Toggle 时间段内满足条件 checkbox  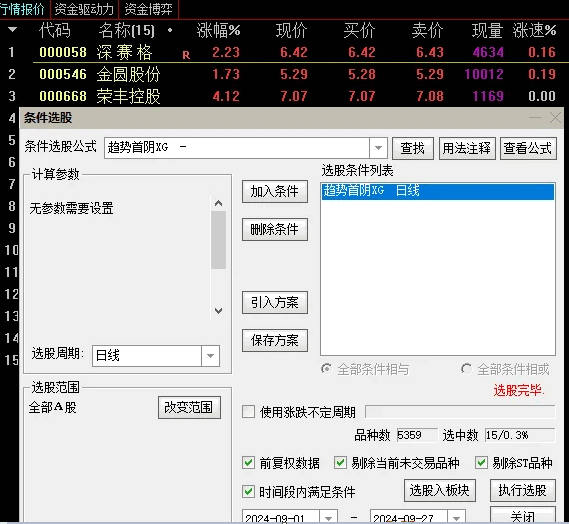[249, 492]
